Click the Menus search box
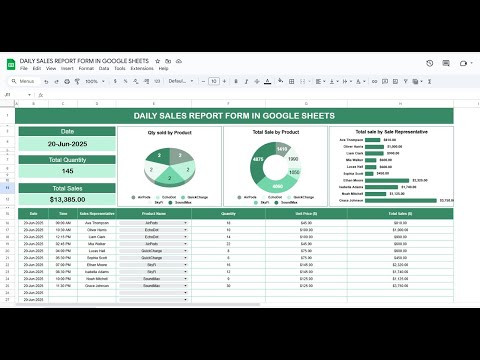The width and height of the screenshot is (480, 360). pyautogui.click(x=24, y=81)
